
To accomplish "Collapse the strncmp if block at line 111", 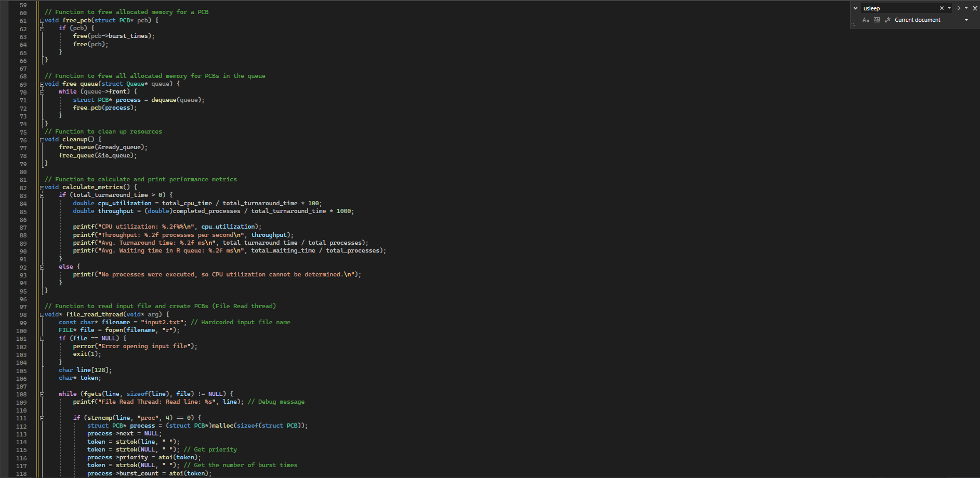I will pyautogui.click(x=42, y=417).
